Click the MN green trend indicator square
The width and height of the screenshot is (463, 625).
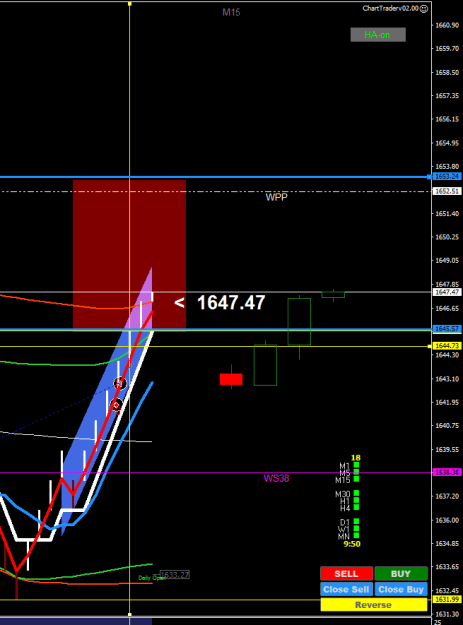tap(356, 535)
